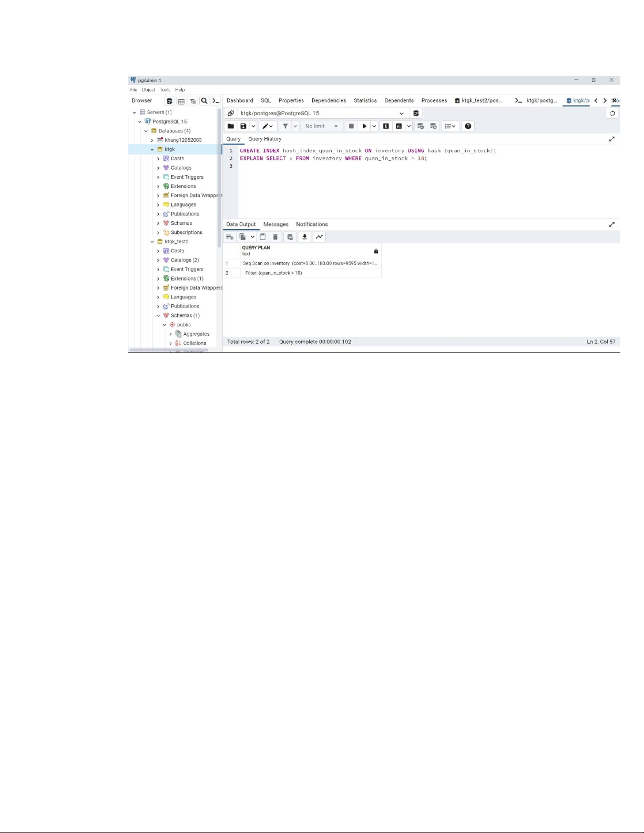
Task: Switch to the Notifications tab
Action: (312, 224)
